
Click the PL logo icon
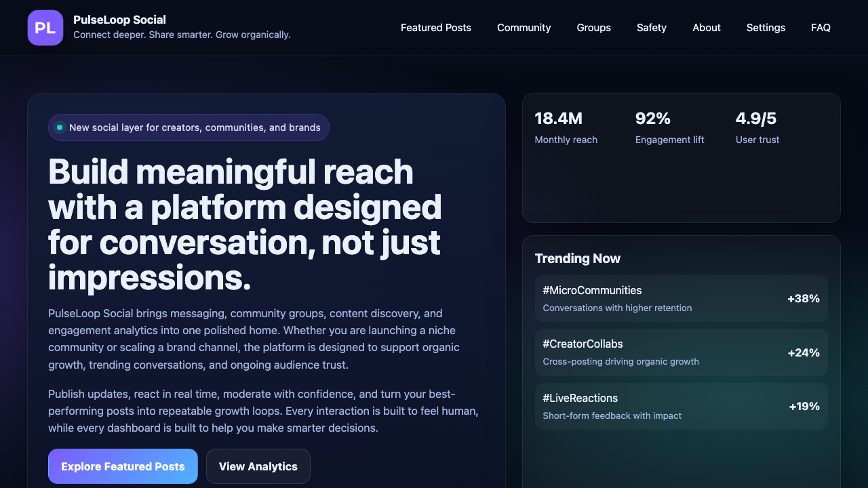coord(45,28)
